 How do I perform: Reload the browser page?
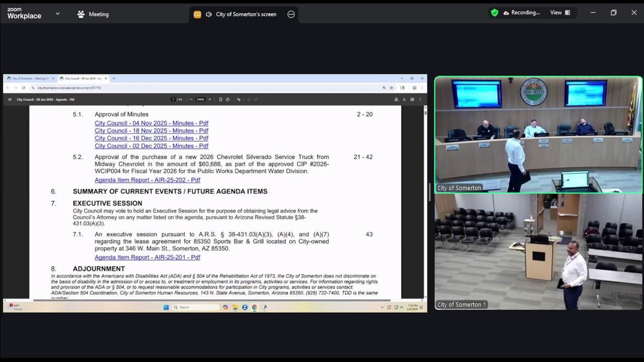[24, 88]
